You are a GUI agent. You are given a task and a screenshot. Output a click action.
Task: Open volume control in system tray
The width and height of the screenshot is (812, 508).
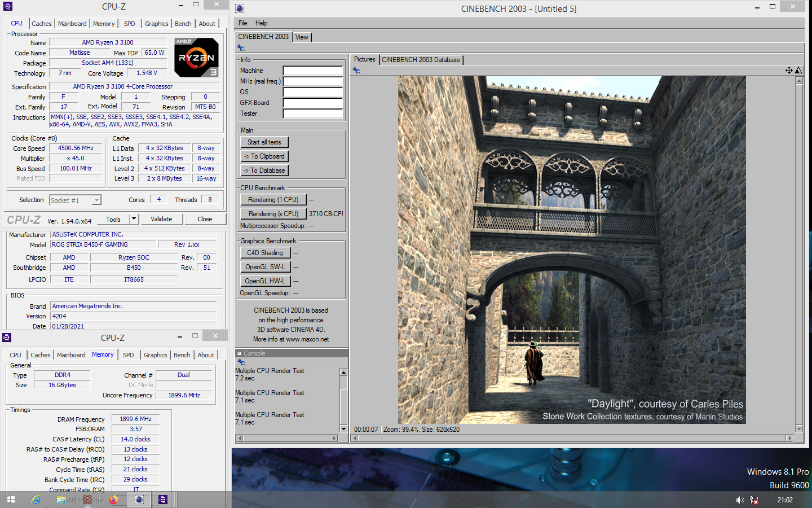(740, 500)
